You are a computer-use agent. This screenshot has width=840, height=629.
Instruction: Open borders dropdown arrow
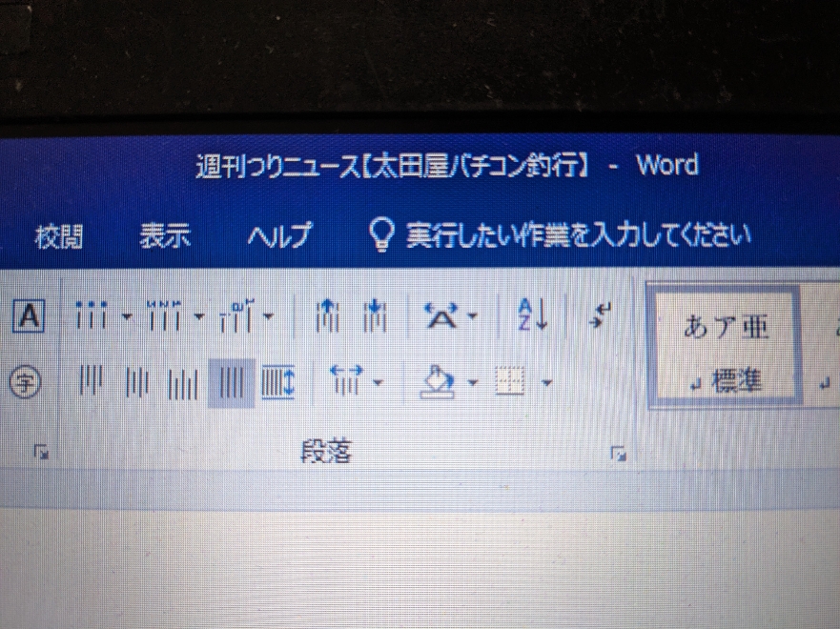point(547,383)
